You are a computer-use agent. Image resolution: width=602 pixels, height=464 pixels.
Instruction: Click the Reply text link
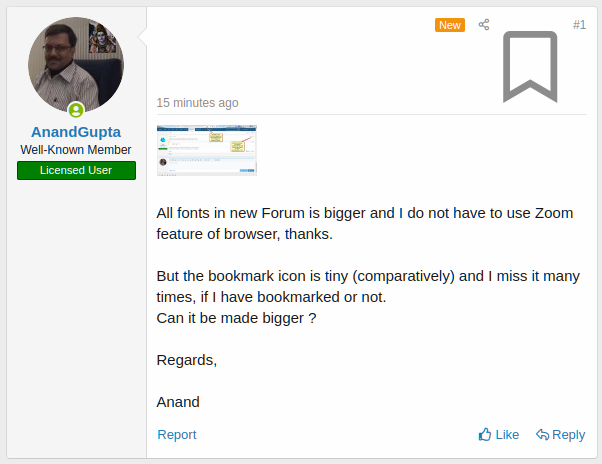569,434
